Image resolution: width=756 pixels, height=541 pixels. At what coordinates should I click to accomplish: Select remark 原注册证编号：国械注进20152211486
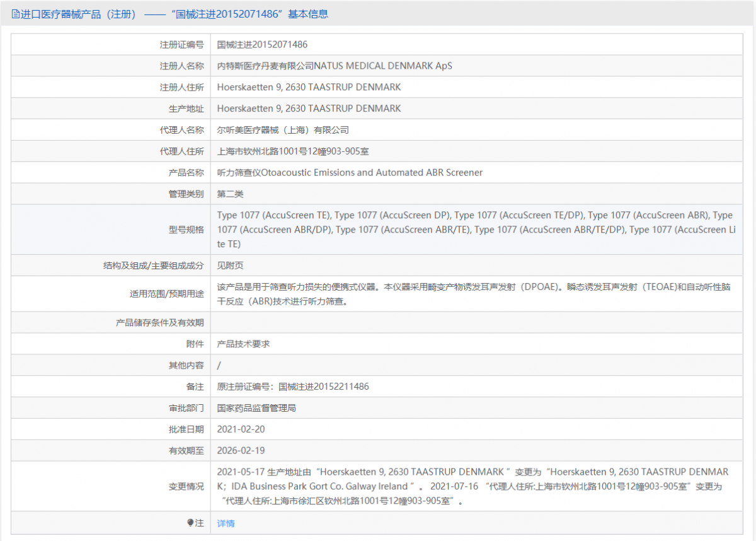(293, 387)
